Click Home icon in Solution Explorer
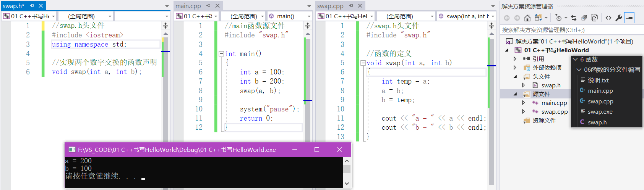The width and height of the screenshot is (644, 190). coord(527,18)
